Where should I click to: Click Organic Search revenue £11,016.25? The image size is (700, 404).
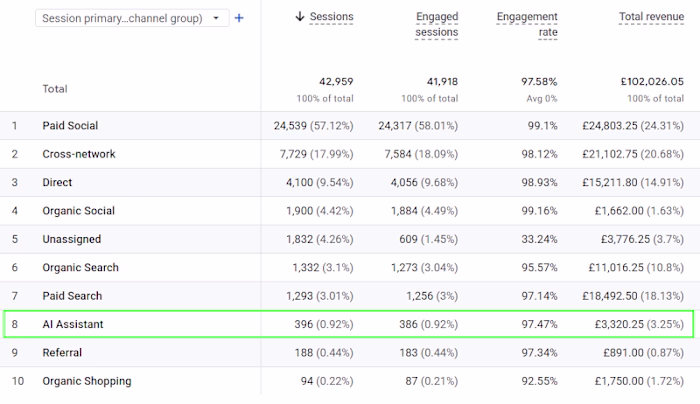(616, 268)
